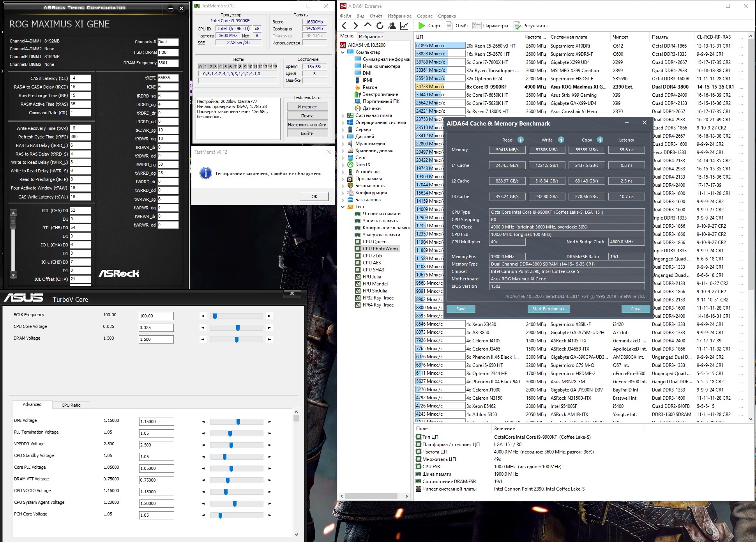Select the CPU ZLib test item
Screen dimensions: 756x542
[372, 256]
